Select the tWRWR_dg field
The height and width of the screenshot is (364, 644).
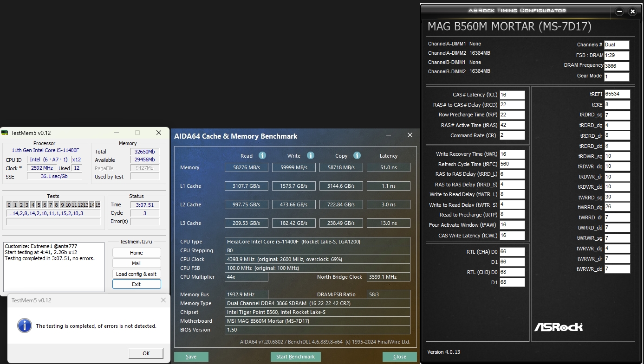(618, 249)
